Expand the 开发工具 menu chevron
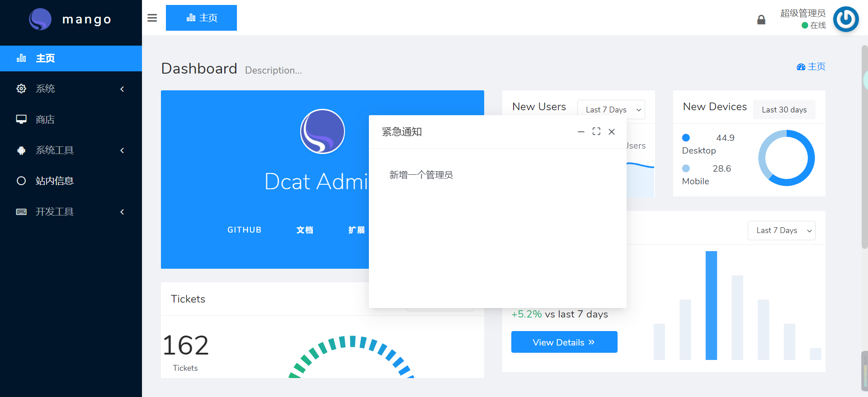This screenshot has width=868, height=397. click(122, 212)
